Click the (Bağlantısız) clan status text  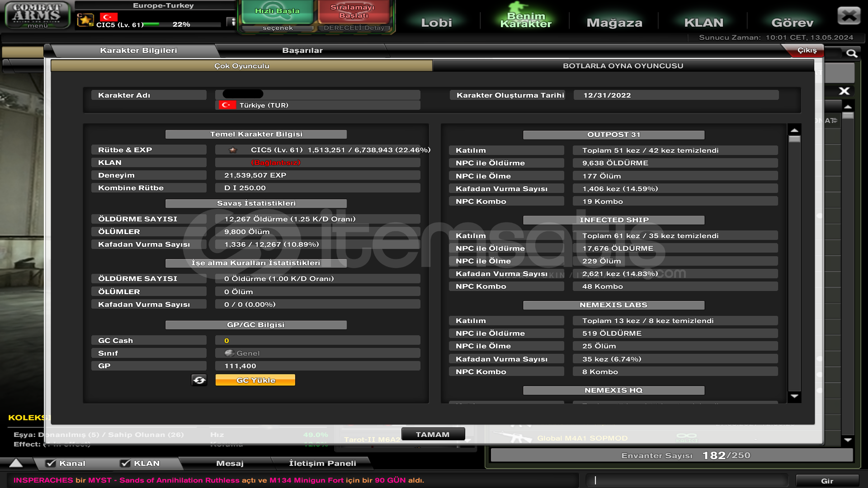tap(275, 163)
